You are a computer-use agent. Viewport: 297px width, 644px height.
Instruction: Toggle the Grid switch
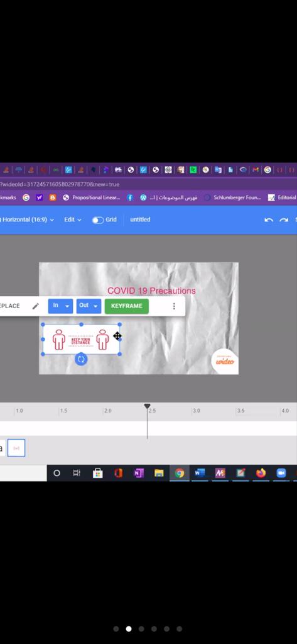[97, 220]
